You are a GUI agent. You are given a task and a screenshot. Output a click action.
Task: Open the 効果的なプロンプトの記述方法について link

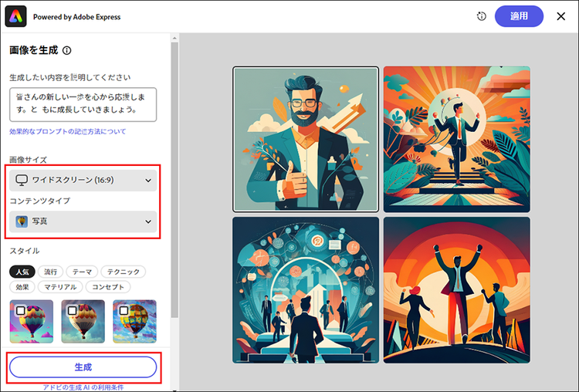(x=68, y=132)
